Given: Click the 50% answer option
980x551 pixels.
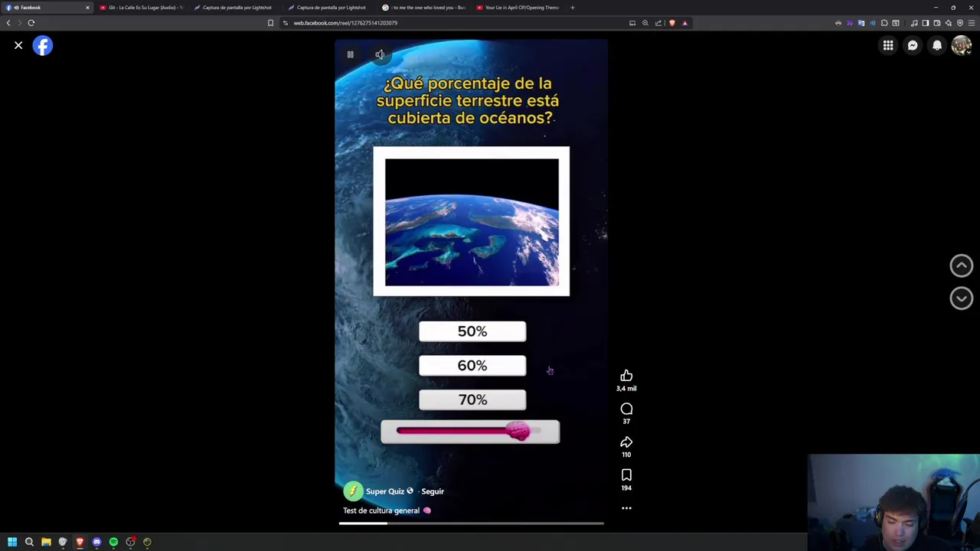Looking at the screenshot, I should (472, 331).
